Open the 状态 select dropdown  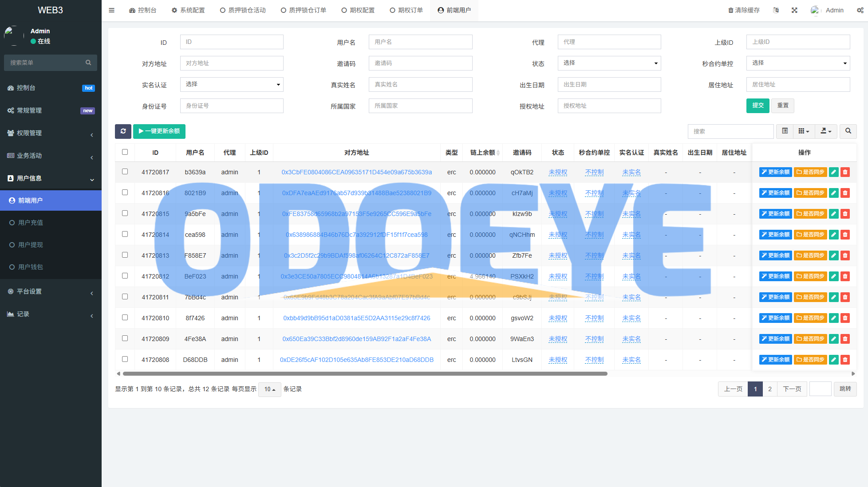(609, 63)
